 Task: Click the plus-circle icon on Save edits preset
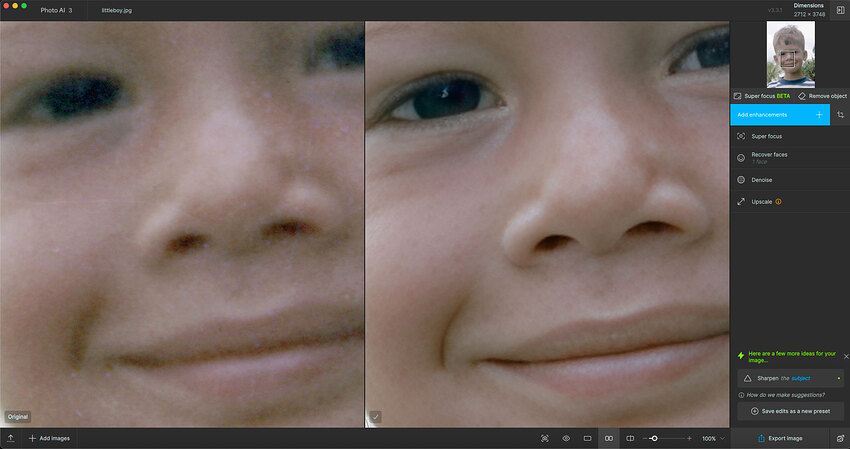coord(754,411)
